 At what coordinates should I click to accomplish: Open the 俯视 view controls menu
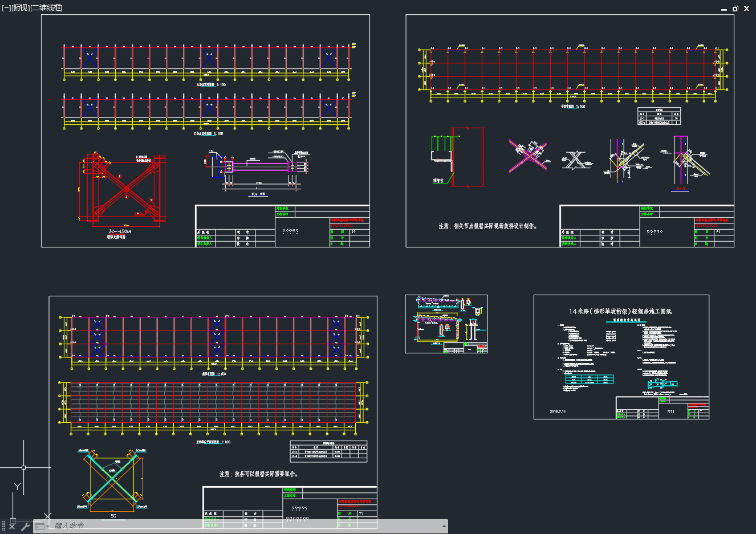(x=19, y=7)
